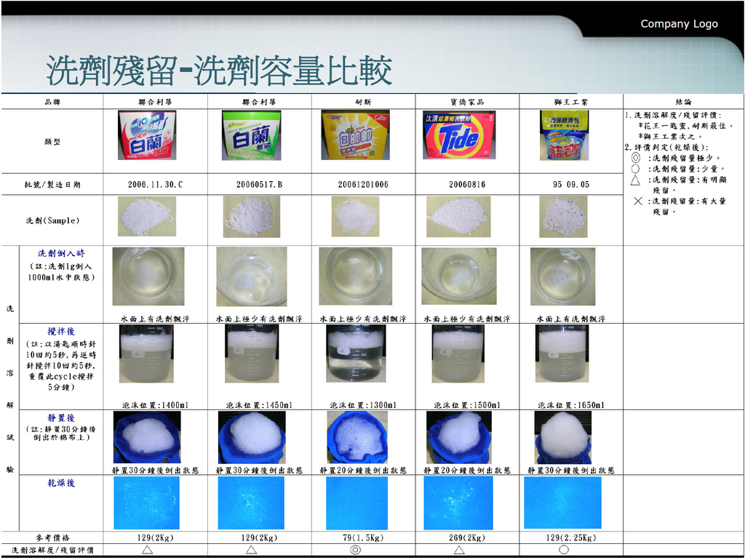Click the green 白蘭 detergent box photo

[x=251, y=135]
